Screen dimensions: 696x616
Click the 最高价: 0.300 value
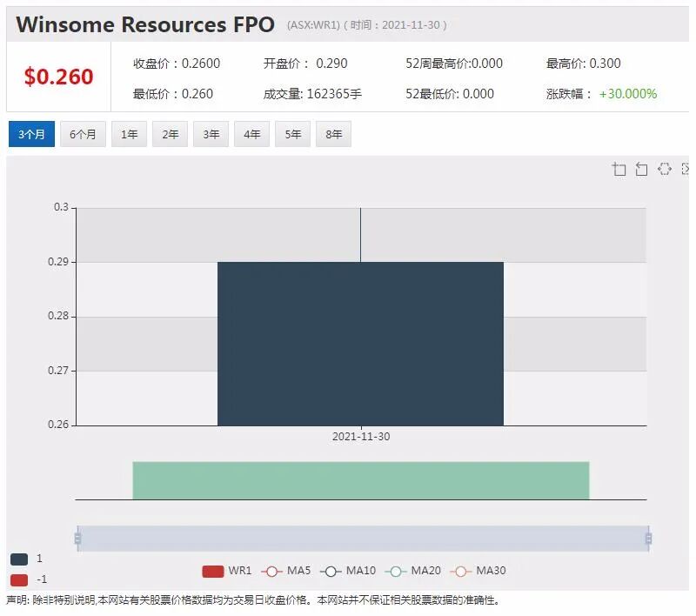point(583,64)
